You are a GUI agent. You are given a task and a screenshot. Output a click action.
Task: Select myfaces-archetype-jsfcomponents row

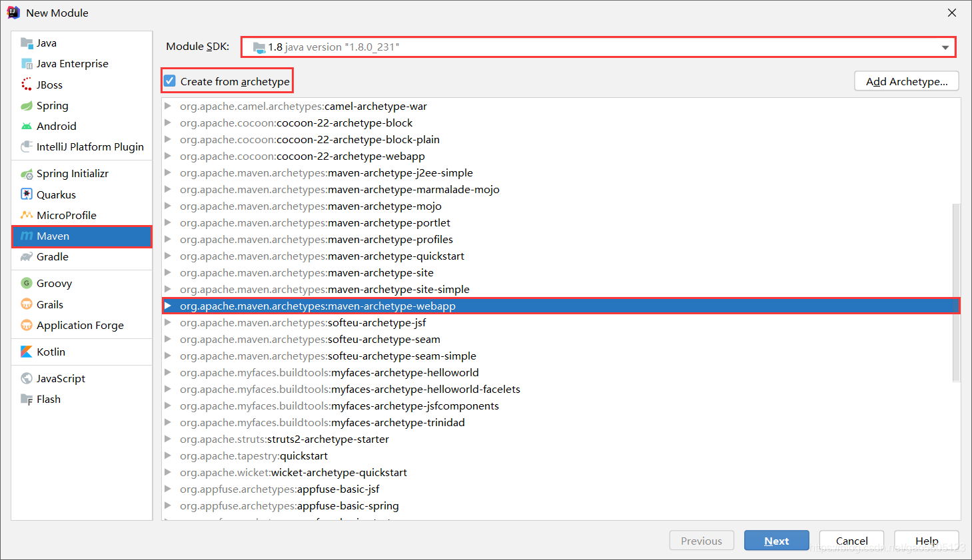561,406
